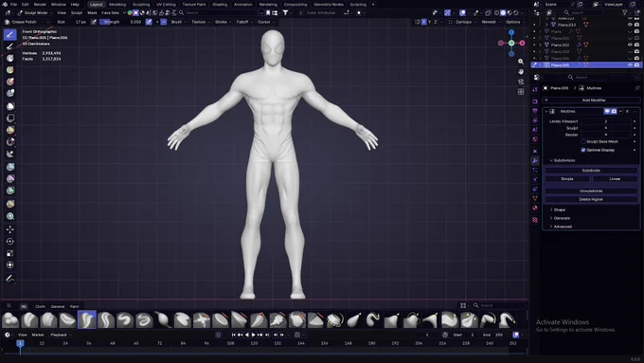This screenshot has width=644, height=363.
Task: Select the Transform tool in toolbar
Action: click(10, 265)
